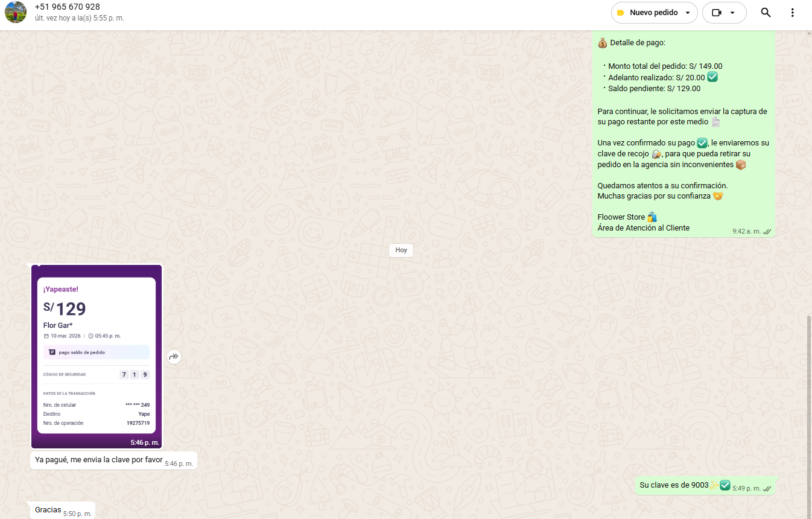Image resolution: width=812 pixels, height=519 pixels.
Task: Click the Floower Store payment detail message
Action: pyautogui.click(x=682, y=133)
